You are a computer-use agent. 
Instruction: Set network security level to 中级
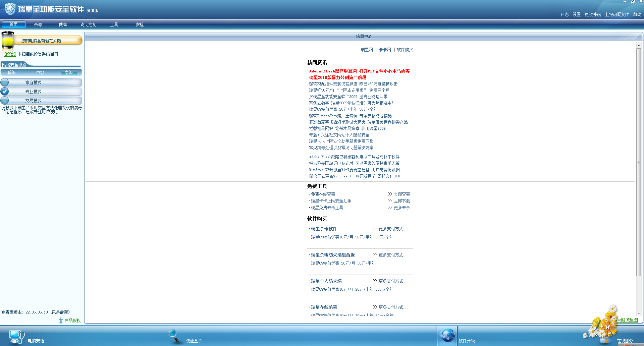point(40,72)
